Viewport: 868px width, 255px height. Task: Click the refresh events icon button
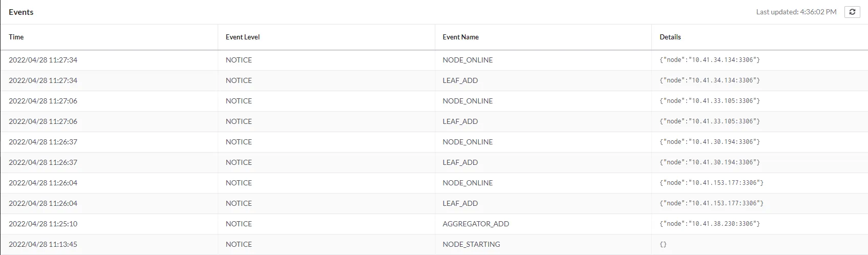(852, 12)
